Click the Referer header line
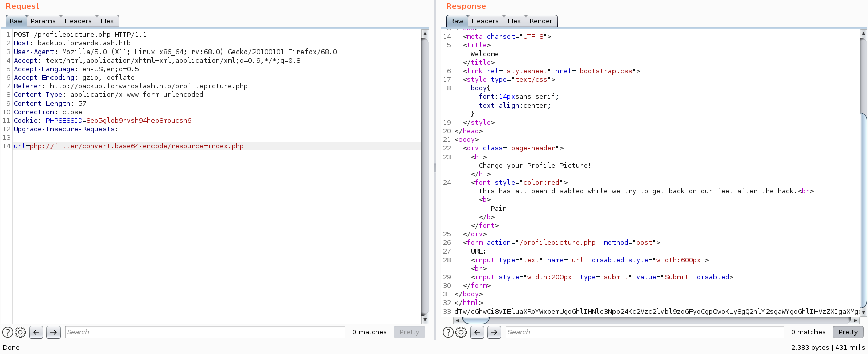 (131, 86)
